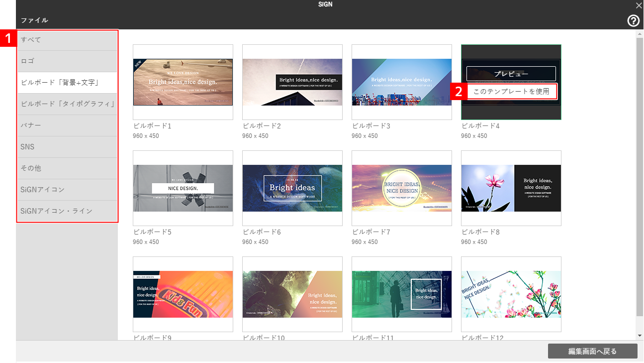
Task: Select the ロゴ category
Action: (x=68, y=61)
